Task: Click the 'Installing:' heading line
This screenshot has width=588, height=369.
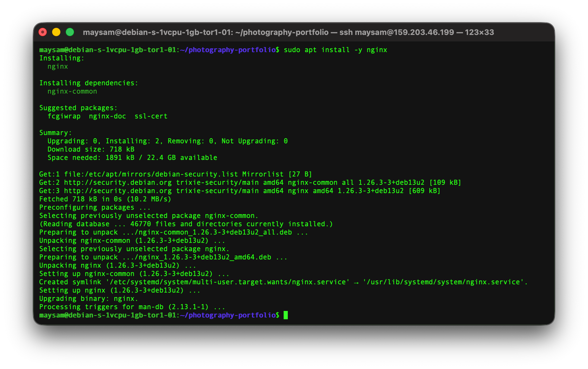Action: [62, 58]
